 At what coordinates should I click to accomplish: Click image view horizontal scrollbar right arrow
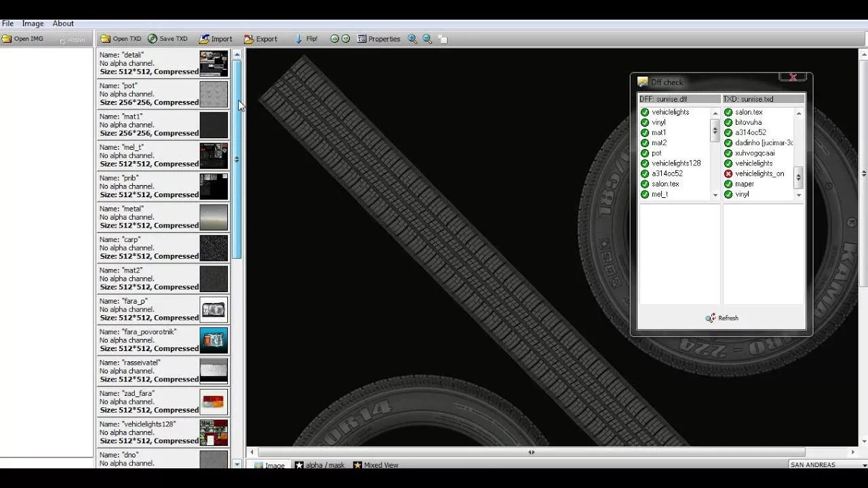(853, 452)
